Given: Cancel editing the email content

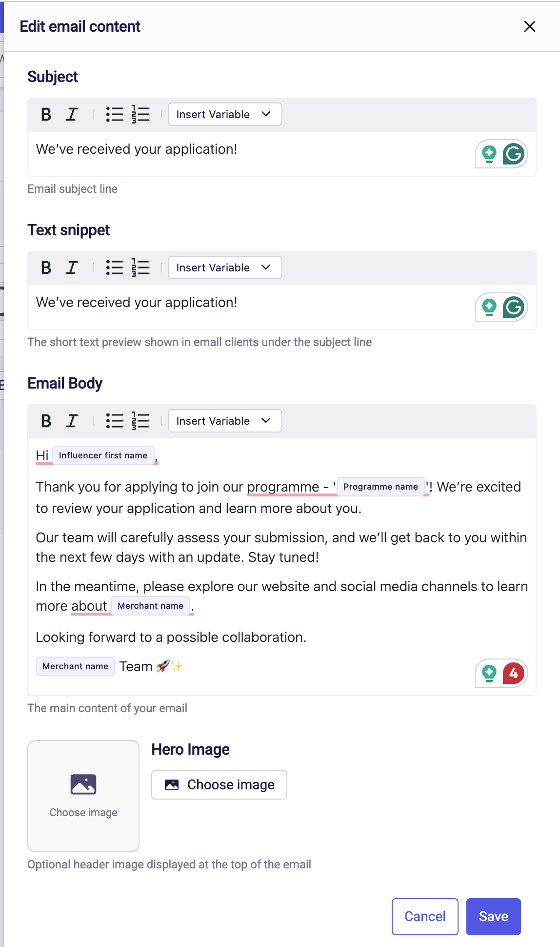Looking at the screenshot, I should [x=424, y=916].
